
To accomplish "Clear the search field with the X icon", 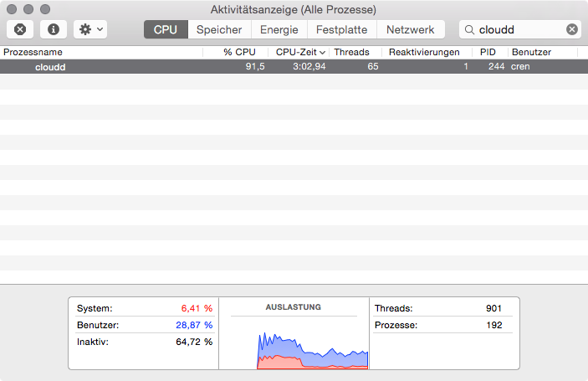I will pos(572,29).
